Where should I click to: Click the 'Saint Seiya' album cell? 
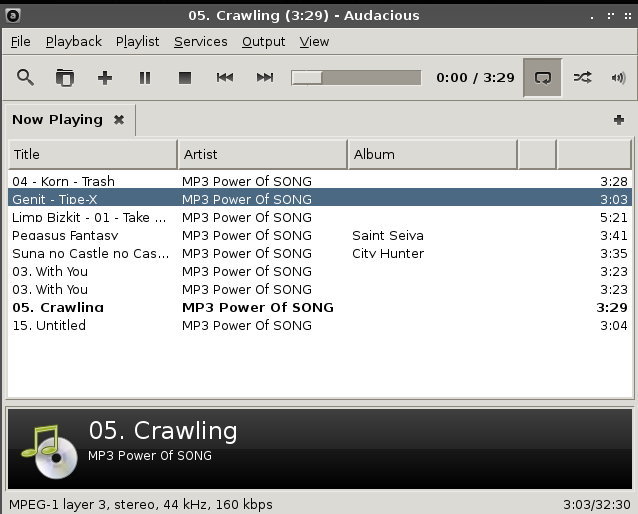pos(388,235)
